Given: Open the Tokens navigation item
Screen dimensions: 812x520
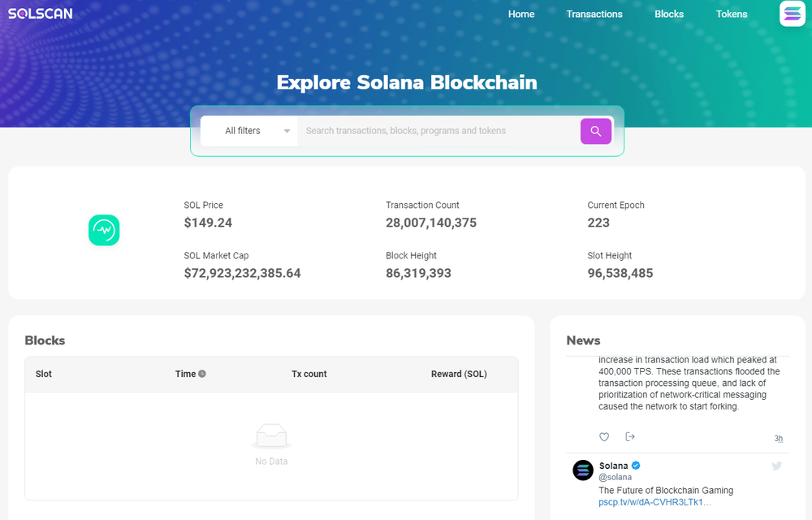Looking at the screenshot, I should (732, 14).
